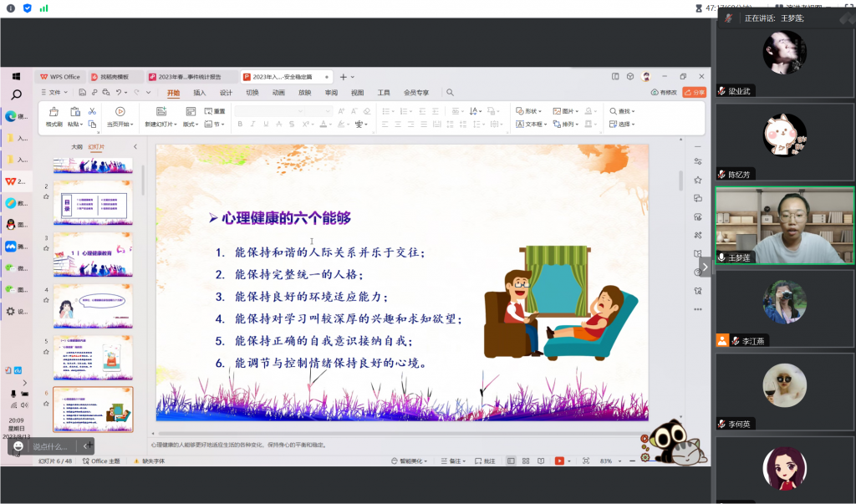The width and height of the screenshot is (856, 504).
Task: Switch to the 动画 ribbon tab
Action: [278, 93]
